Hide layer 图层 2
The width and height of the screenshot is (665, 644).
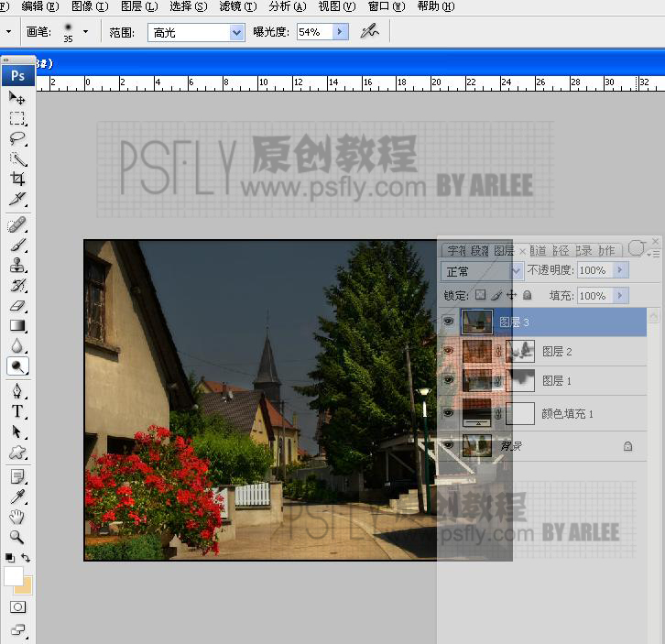(x=448, y=351)
